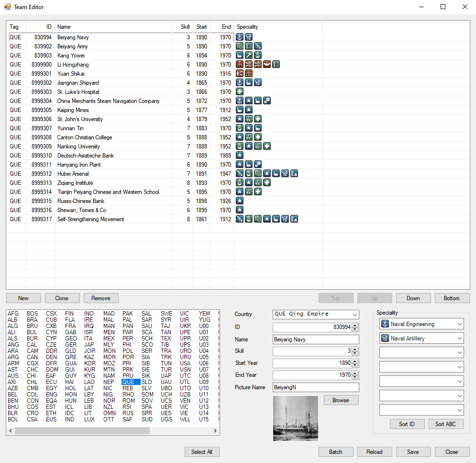
Task: Click the Sort ABC button
Action: click(446, 424)
